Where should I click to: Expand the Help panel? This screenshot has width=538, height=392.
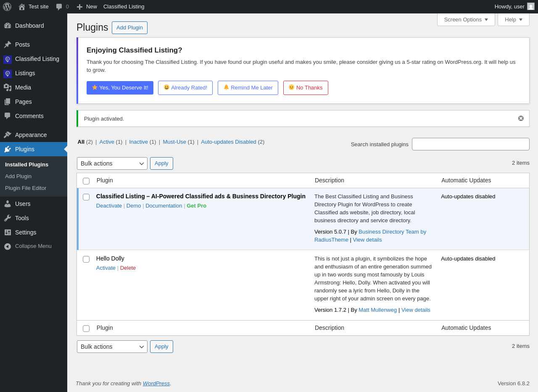click(x=514, y=19)
